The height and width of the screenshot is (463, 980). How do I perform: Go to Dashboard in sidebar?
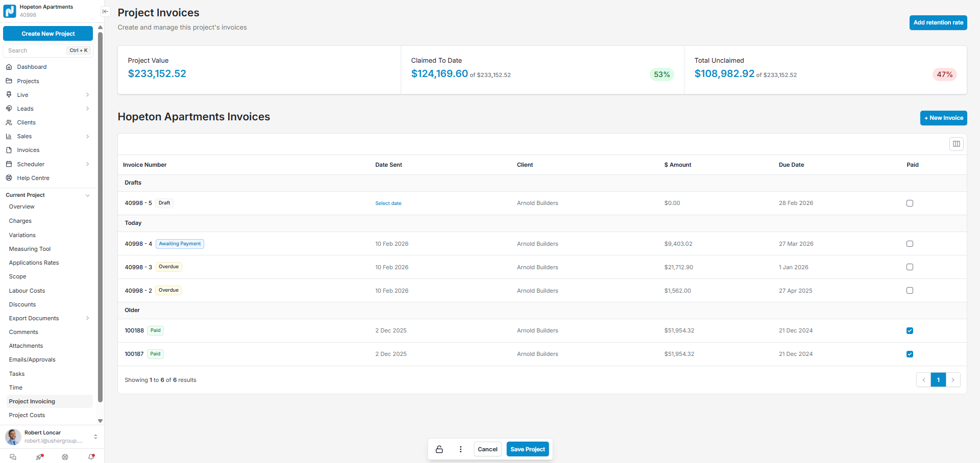click(x=32, y=67)
